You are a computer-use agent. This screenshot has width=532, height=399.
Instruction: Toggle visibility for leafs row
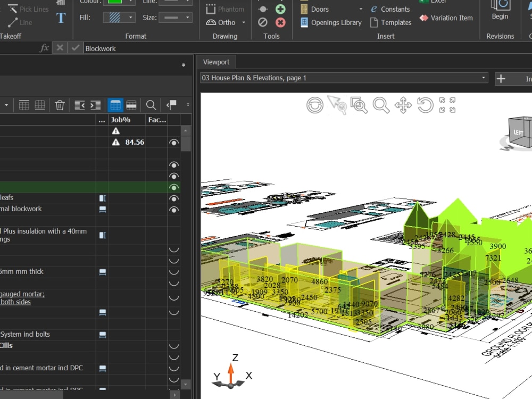click(174, 198)
